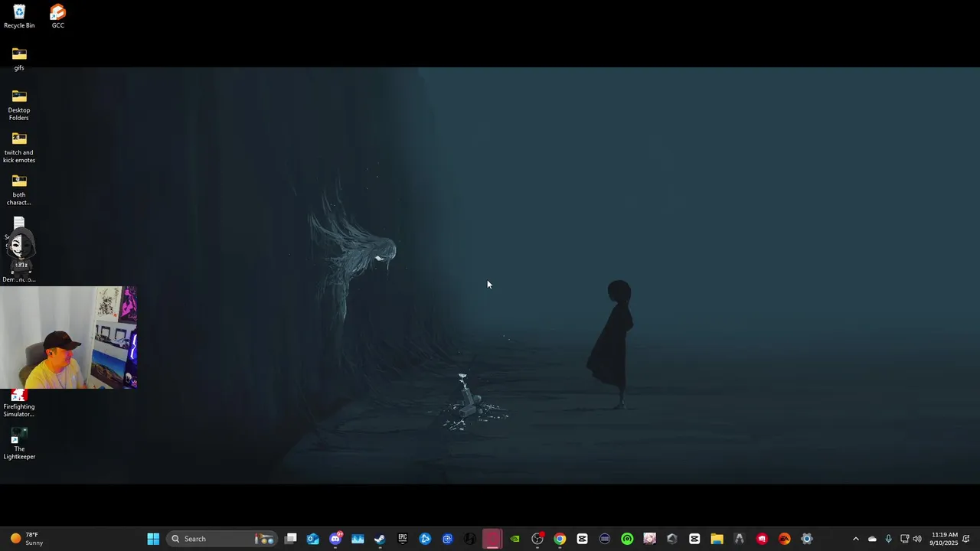The width and height of the screenshot is (980, 551).
Task: Click the microphone tray icon
Action: point(888,539)
